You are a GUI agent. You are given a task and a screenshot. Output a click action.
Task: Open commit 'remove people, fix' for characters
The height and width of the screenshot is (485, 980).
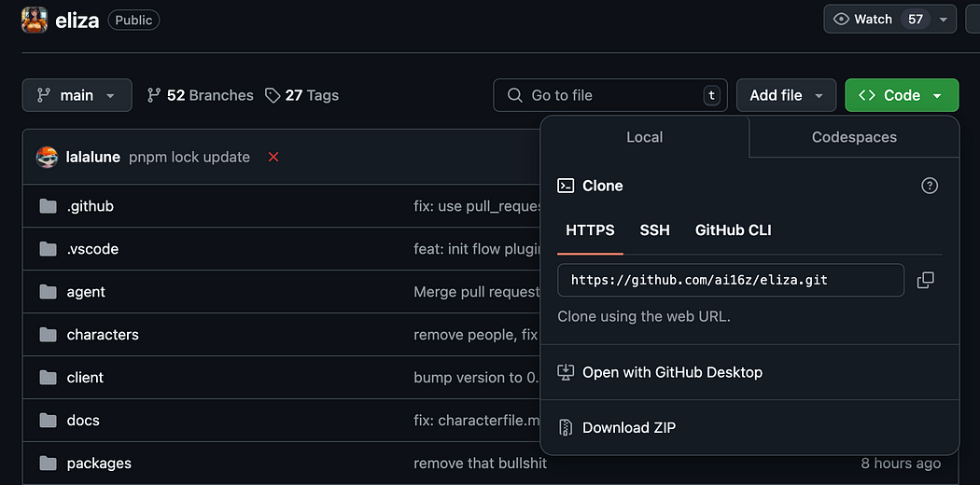click(476, 335)
